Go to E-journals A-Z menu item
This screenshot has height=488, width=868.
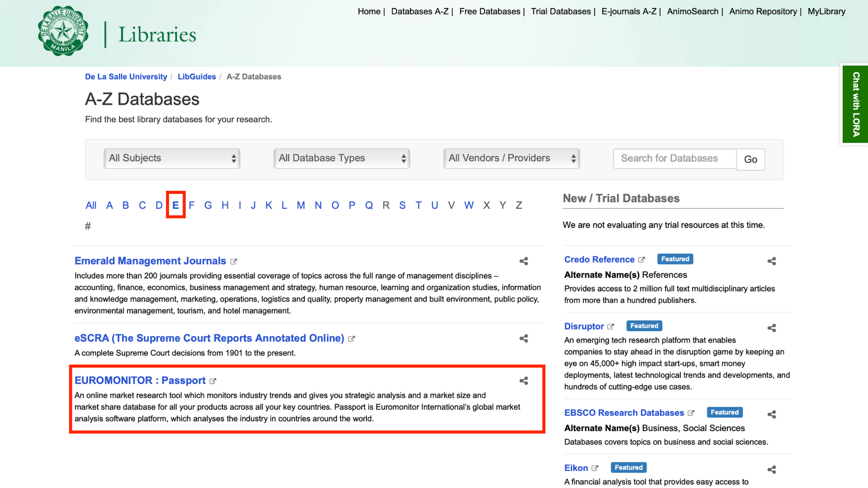tap(628, 11)
